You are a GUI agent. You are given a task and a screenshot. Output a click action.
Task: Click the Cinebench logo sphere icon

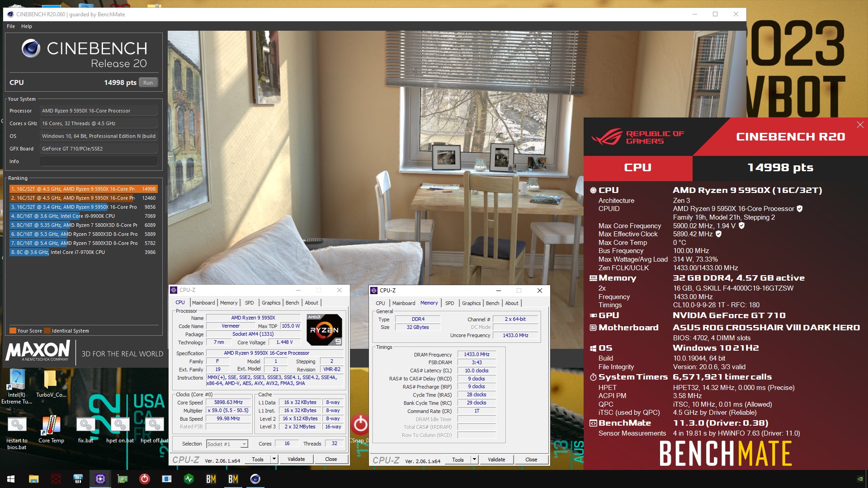(x=31, y=48)
